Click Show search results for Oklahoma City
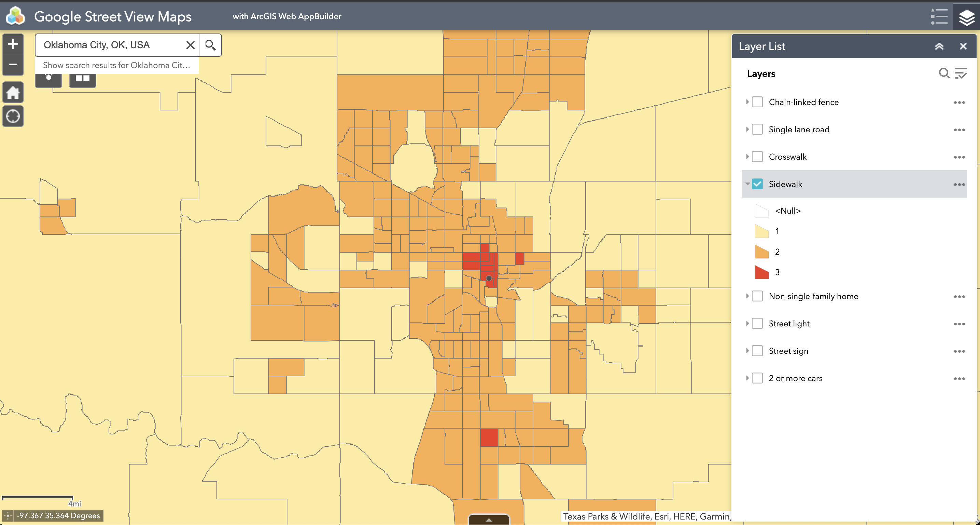 [x=116, y=65]
